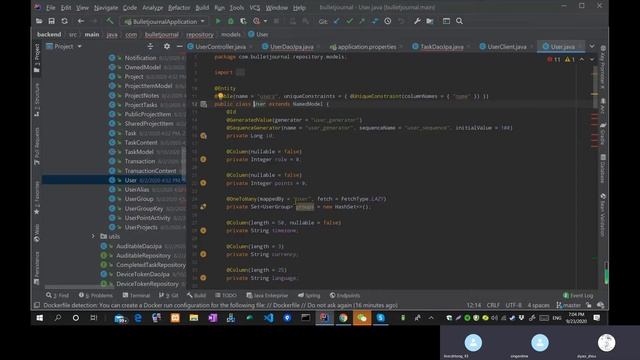
Task: Open project settings gear in Project panel
Action: click(167, 47)
